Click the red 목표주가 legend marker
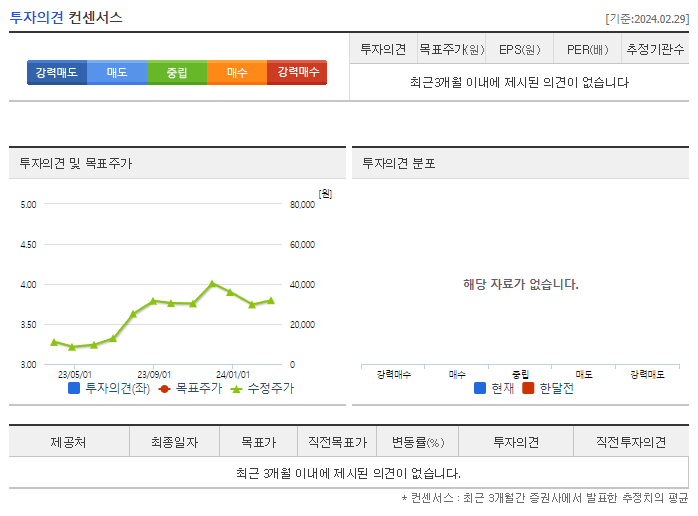 [164, 389]
